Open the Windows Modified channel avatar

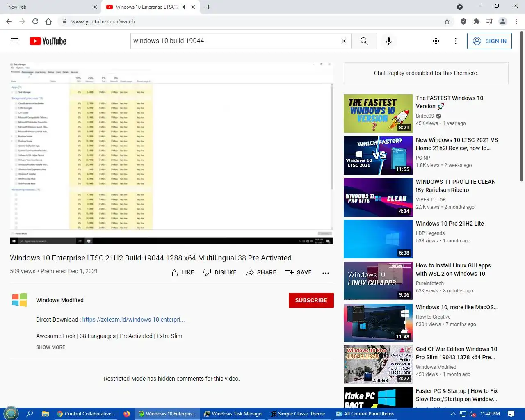coord(20,300)
